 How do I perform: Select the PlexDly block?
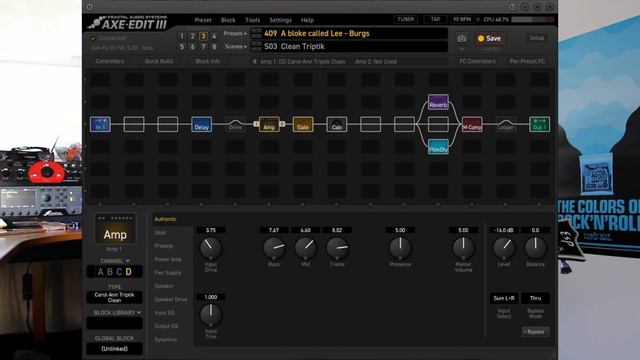(438, 147)
